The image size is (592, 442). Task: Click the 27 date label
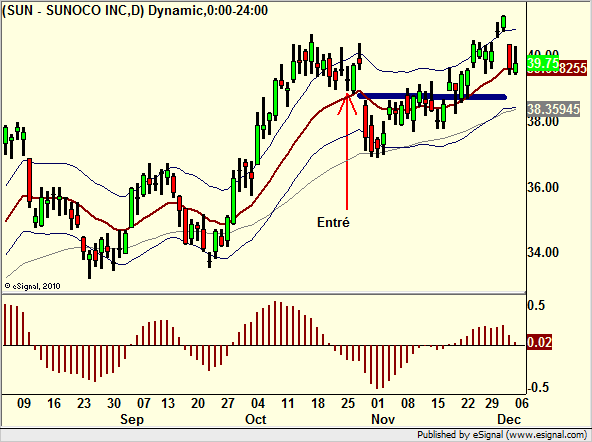pos(228,403)
